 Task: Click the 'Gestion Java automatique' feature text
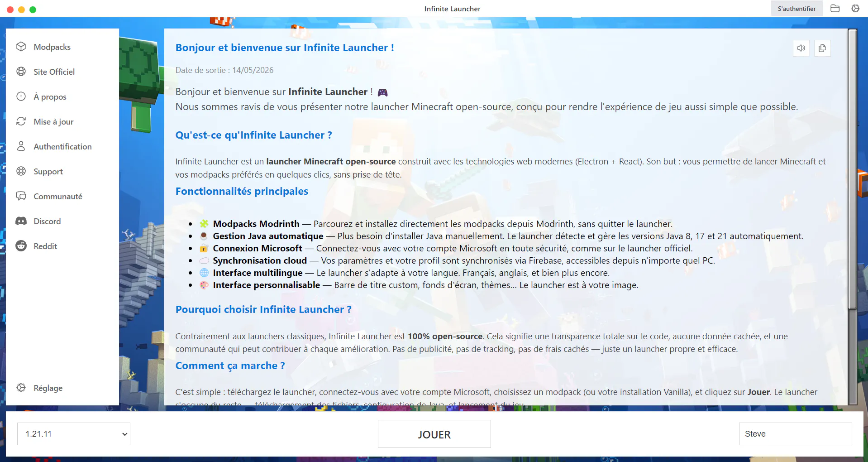point(268,236)
